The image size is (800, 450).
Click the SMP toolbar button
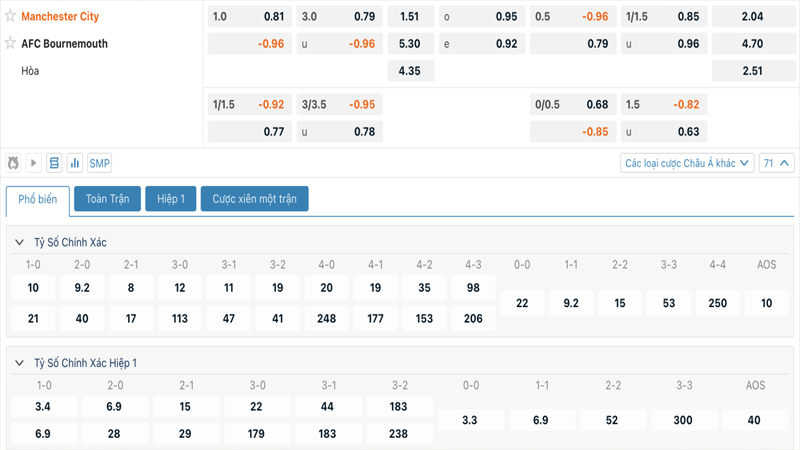coord(100,163)
